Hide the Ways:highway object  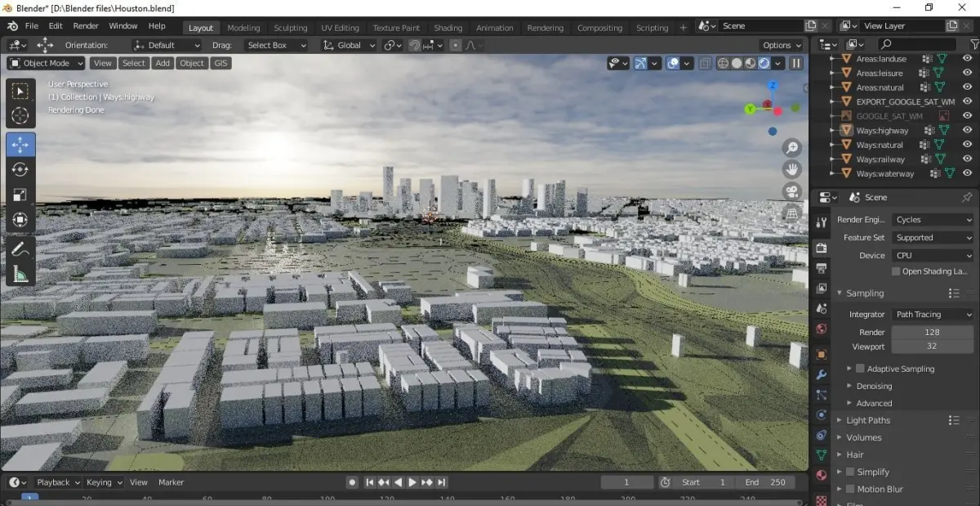[x=968, y=131]
